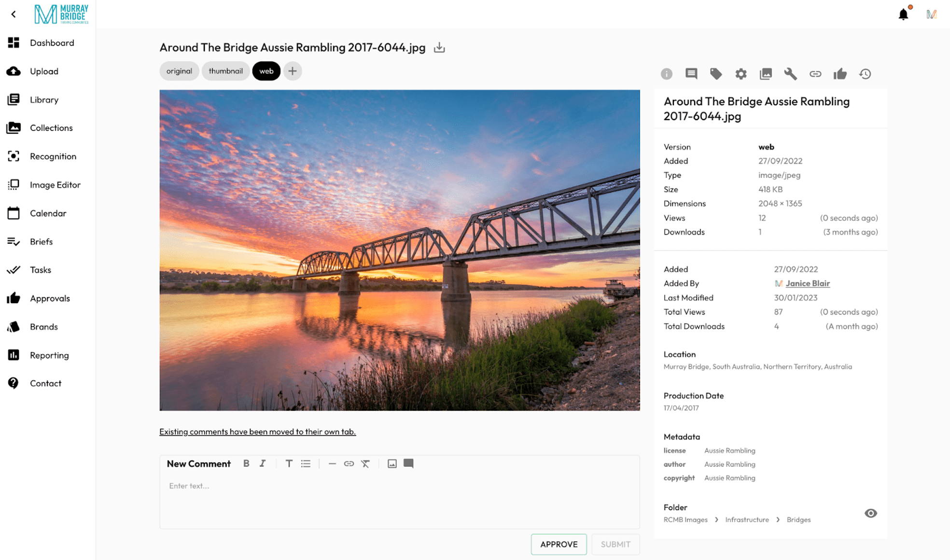Open Tasks in sidebar

(x=47, y=270)
